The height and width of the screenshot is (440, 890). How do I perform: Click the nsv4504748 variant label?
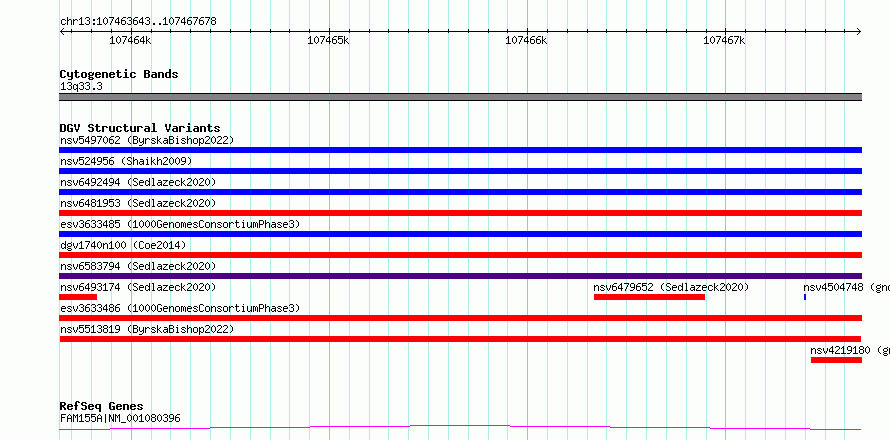coord(846,287)
